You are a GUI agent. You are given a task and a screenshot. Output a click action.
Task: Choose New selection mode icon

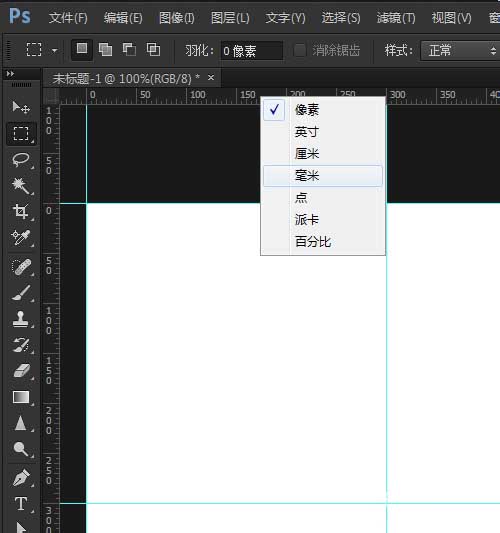coord(82,50)
